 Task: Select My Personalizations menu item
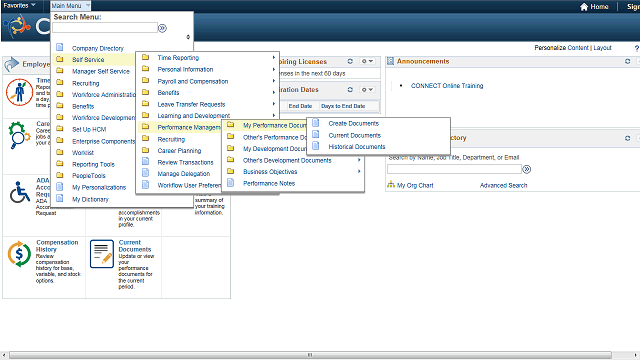[99, 187]
